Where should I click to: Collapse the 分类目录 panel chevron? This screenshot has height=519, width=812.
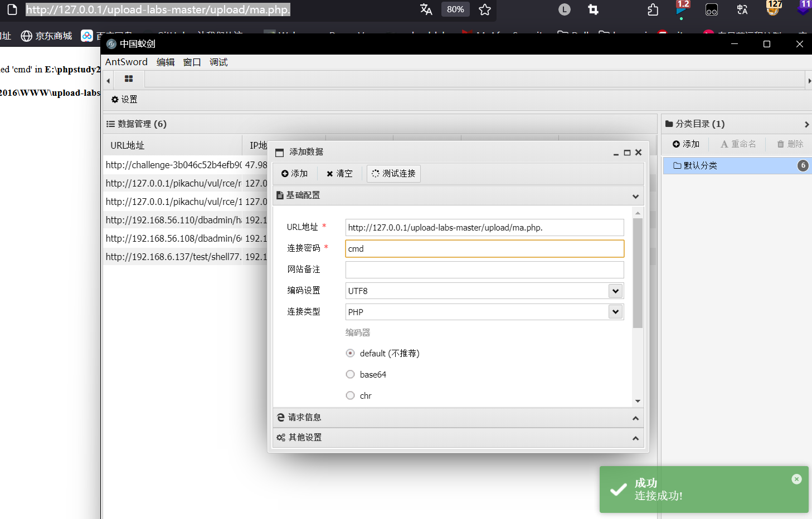[806, 124]
